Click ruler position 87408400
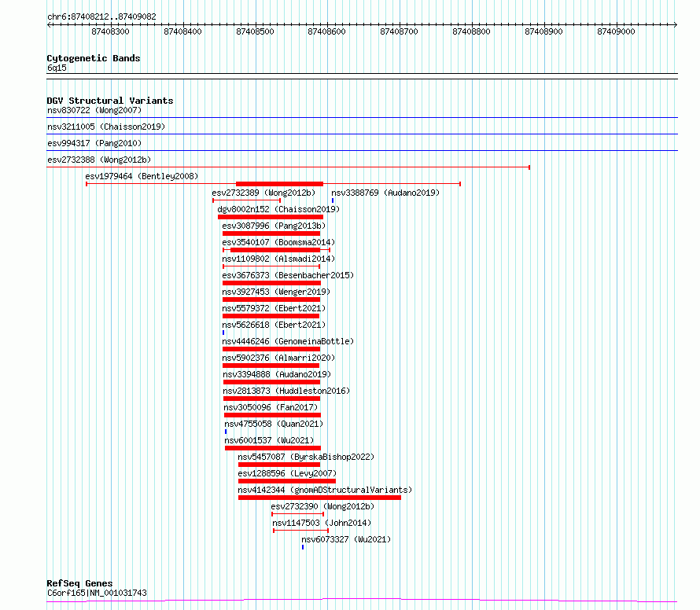This screenshot has height=610, width=700. point(182,31)
